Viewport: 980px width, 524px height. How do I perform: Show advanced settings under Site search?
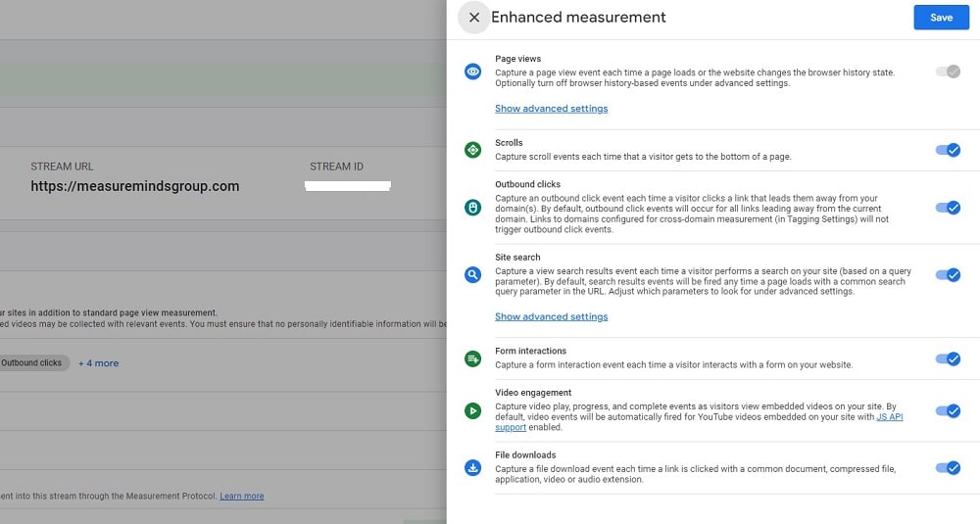pyautogui.click(x=551, y=316)
